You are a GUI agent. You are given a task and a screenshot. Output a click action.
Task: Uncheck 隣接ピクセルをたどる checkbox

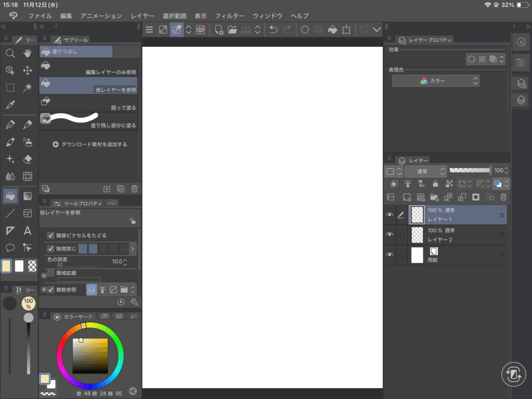51,235
